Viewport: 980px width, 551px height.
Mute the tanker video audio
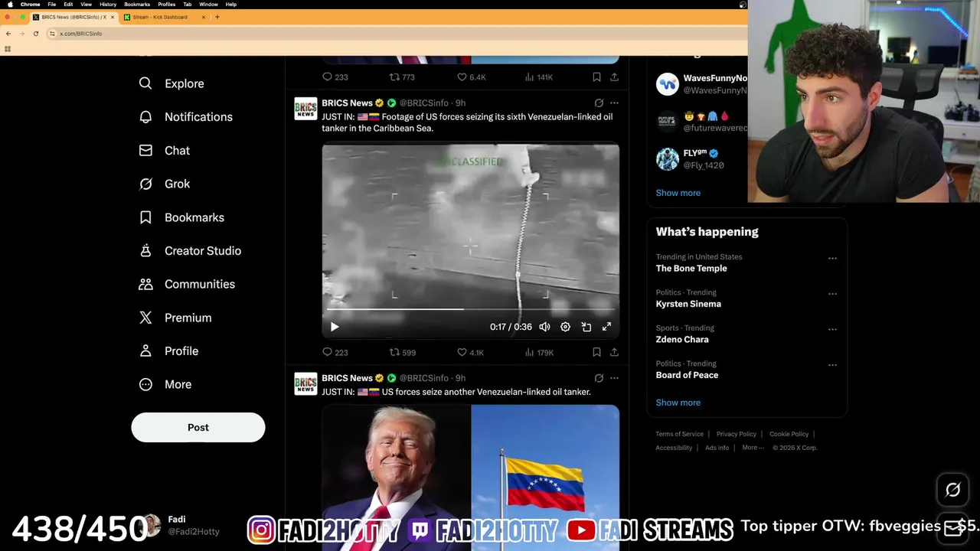click(x=544, y=327)
